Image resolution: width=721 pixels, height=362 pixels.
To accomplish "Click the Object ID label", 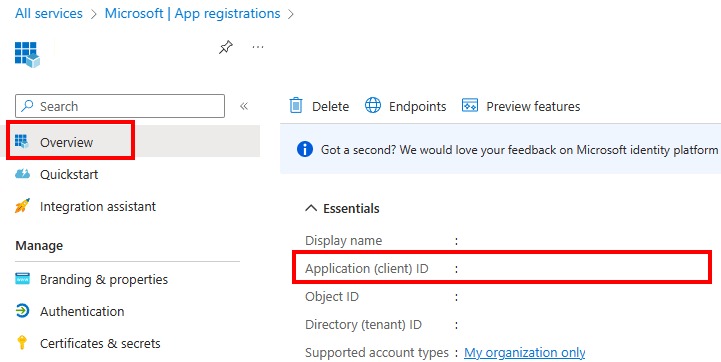I will (x=332, y=297).
